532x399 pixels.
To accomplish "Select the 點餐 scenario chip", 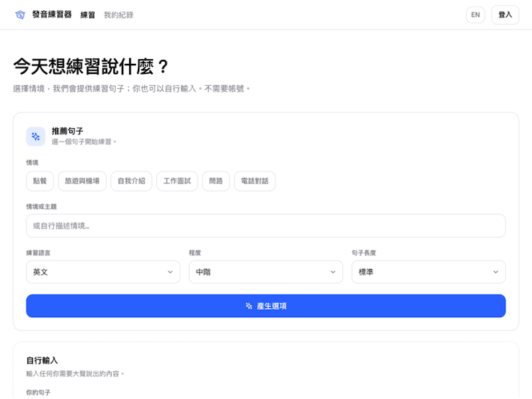I will [x=40, y=181].
